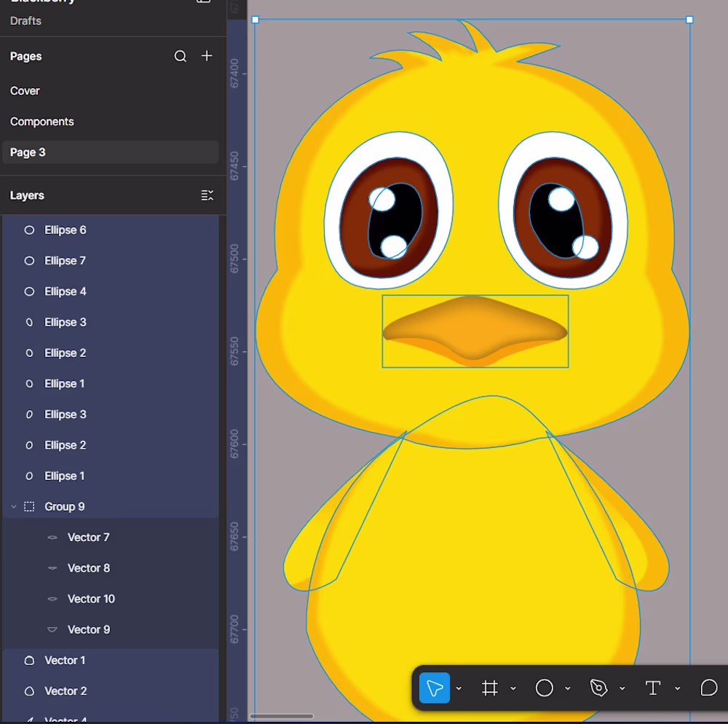The image size is (728, 724).
Task: Select the Ellipse 4 layer
Action: tap(111, 291)
